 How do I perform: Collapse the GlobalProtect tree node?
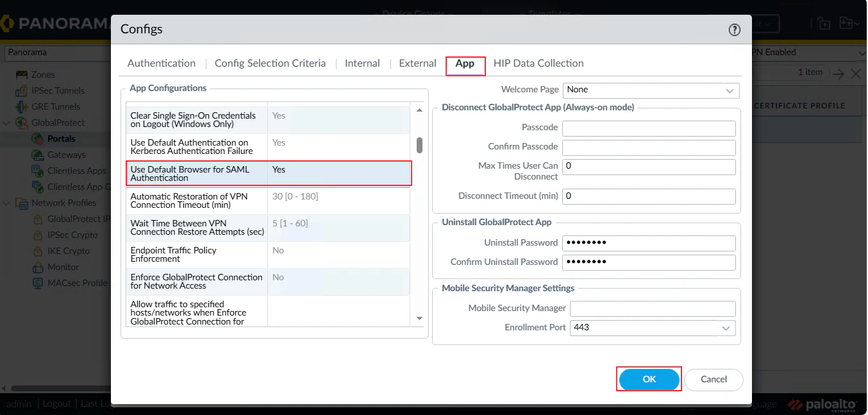[x=7, y=123]
